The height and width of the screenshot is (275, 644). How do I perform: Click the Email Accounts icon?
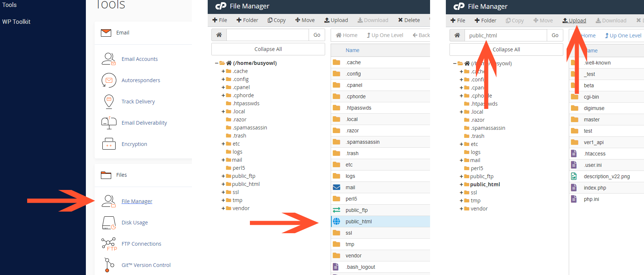109,59
